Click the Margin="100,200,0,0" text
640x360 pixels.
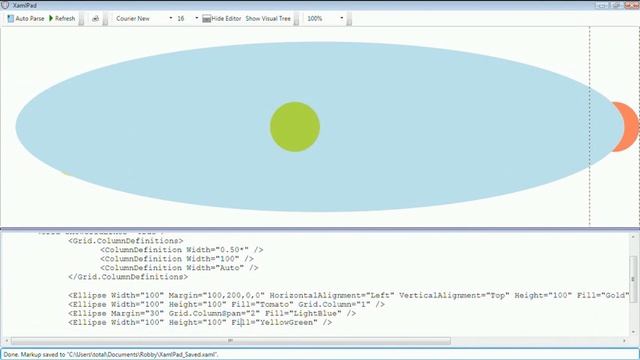point(217,295)
